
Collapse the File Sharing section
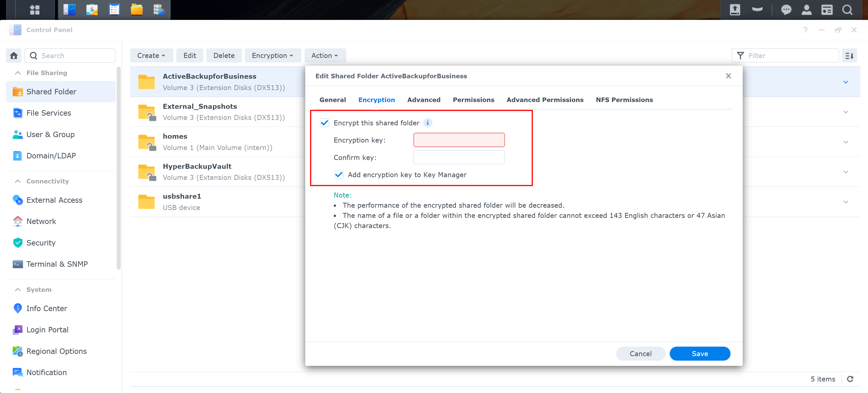click(18, 73)
